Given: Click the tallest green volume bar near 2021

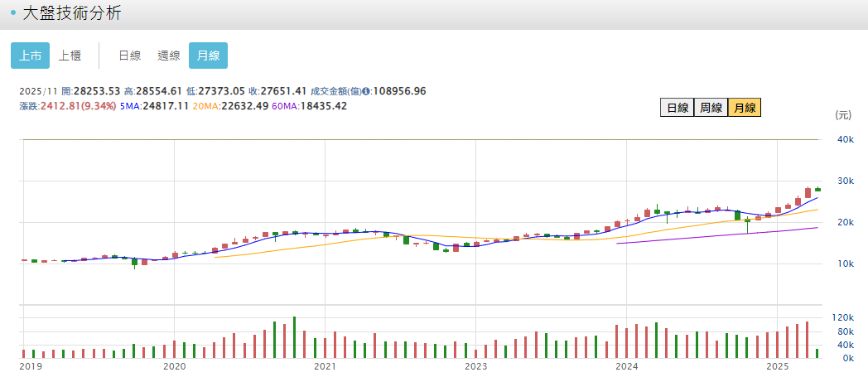Looking at the screenshot, I should pyautogui.click(x=294, y=337).
